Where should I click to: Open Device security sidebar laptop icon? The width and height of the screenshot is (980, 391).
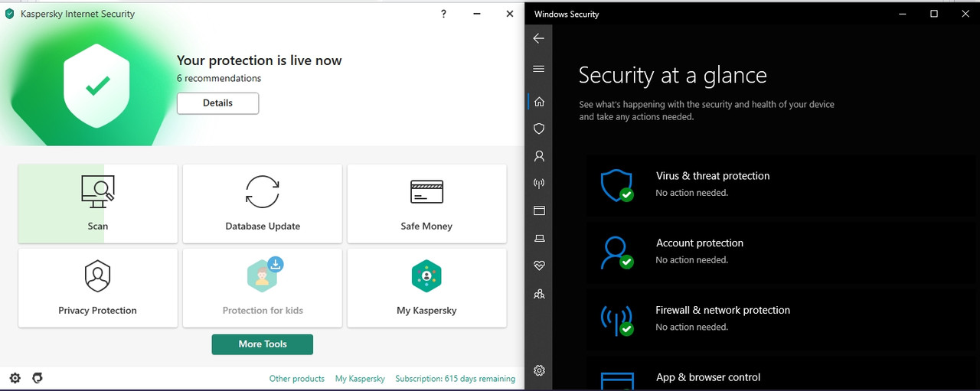point(539,239)
